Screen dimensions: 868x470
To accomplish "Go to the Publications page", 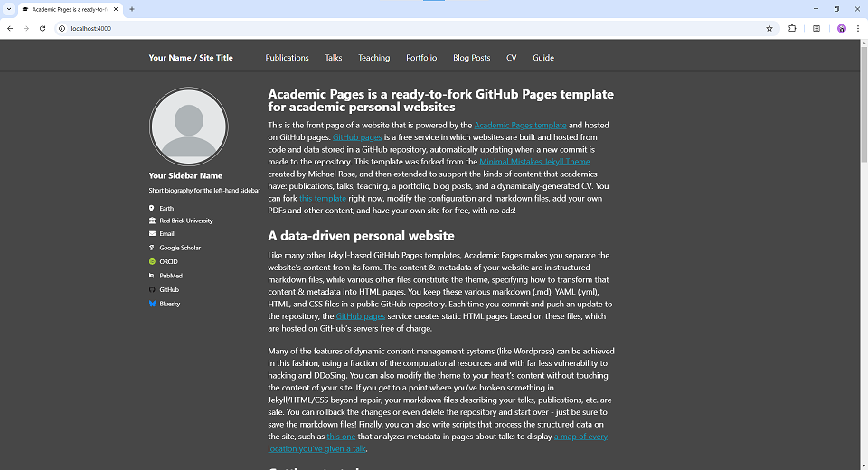I will coord(287,58).
